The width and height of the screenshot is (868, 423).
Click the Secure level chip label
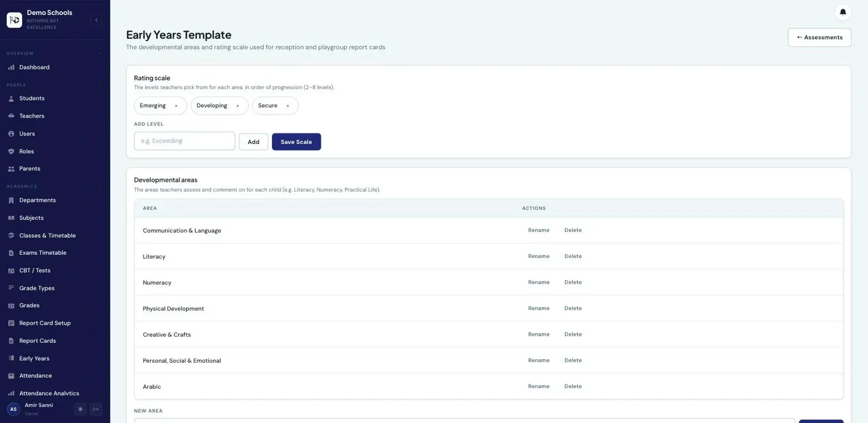(x=268, y=105)
